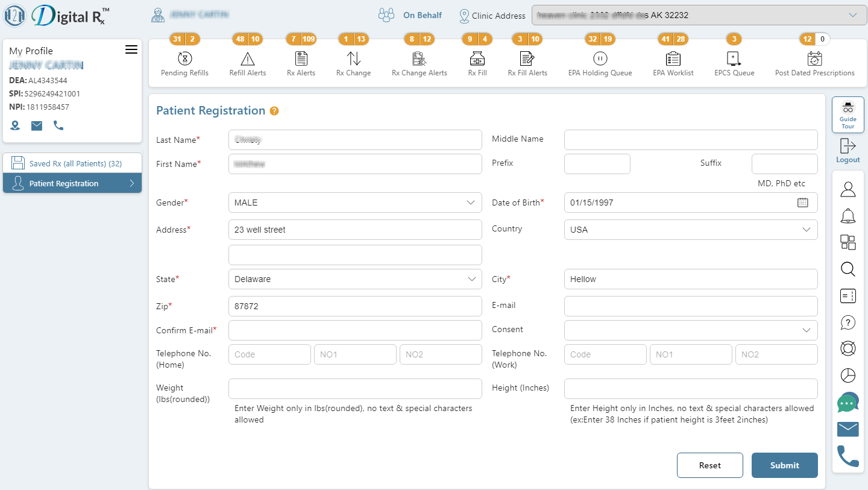Viewport: 868px width, 490px height.
Task: Expand the Gender dropdown
Action: tap(355, 203)
